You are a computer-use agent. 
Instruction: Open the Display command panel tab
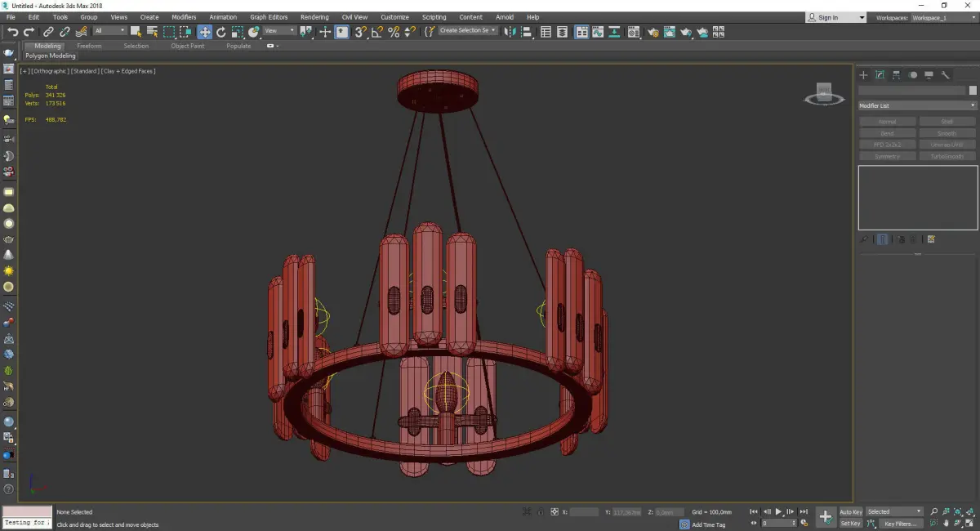(x=929, y=75)
